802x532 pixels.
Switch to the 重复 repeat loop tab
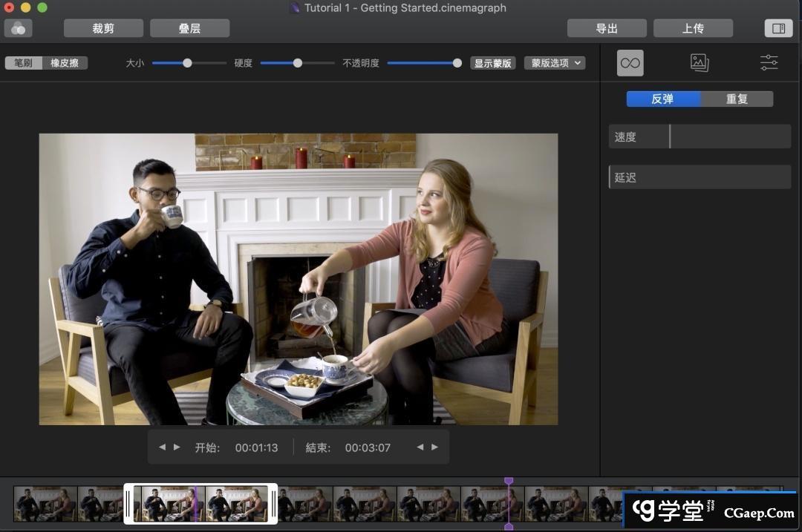pos(737,99)
